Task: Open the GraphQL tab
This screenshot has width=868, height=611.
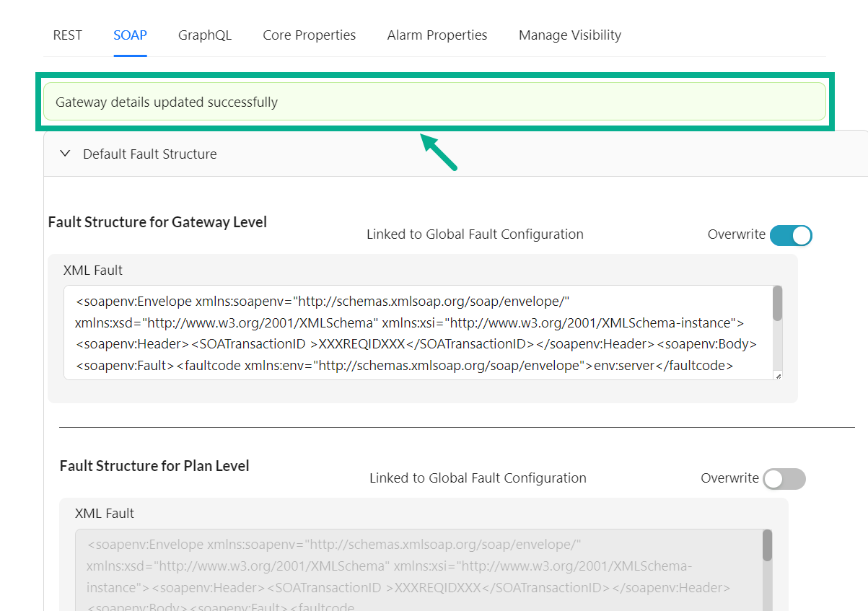Action: pos(205,35)
